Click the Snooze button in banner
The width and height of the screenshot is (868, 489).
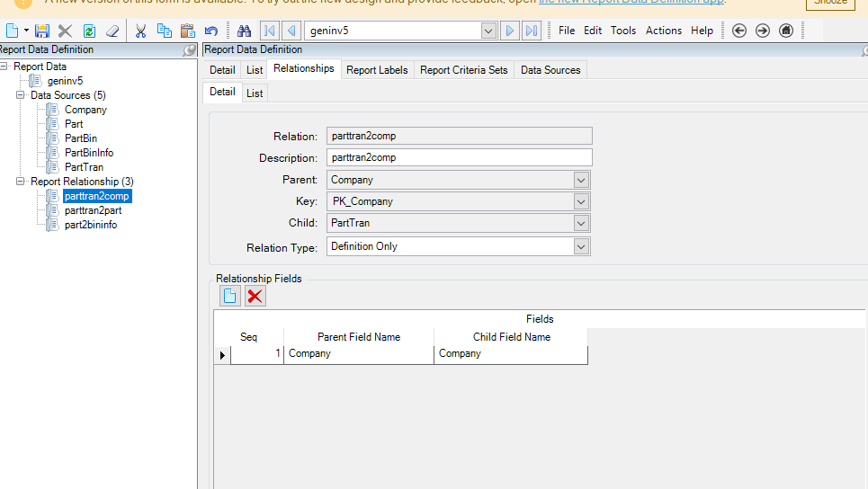tap(830, 3)
